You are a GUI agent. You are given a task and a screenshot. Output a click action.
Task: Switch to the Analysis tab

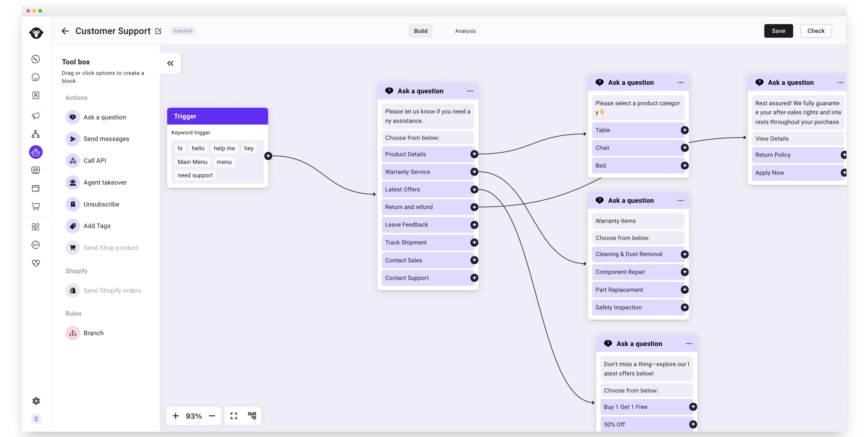465,31
